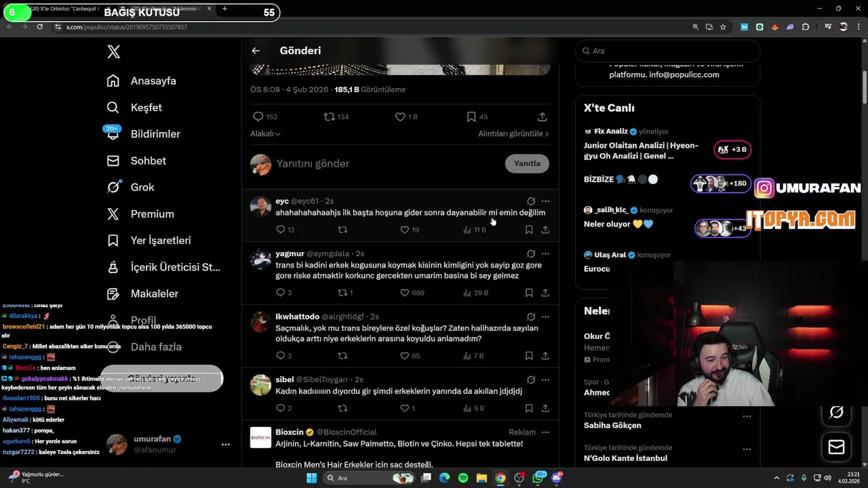
Task: Open Alıntıları görüntüle link
Action: click(513, 134)
